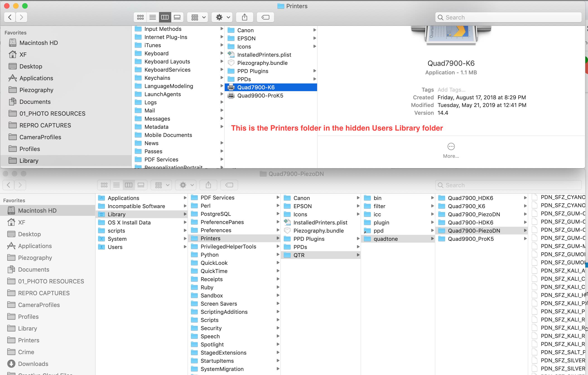Select the PDN_SFZ_SALT_P file
Image resolution: width=588 pixels, height=375 pixels.
(562, 352)
